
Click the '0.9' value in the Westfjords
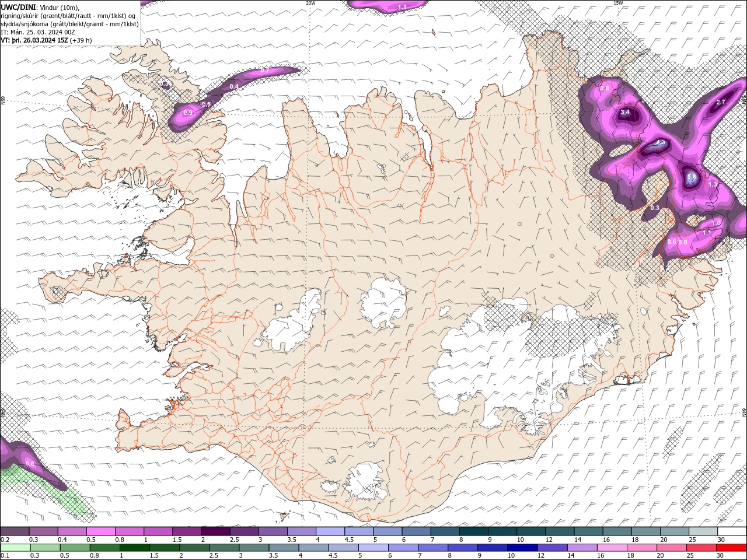tap(188, 112)
